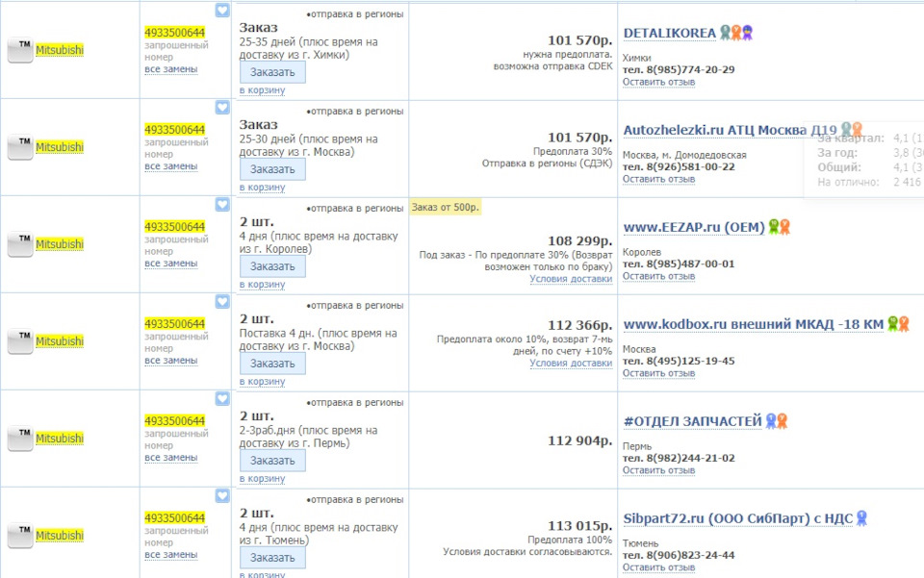Click Заказать button for DETALIKOREA offer

pos(272,72)
